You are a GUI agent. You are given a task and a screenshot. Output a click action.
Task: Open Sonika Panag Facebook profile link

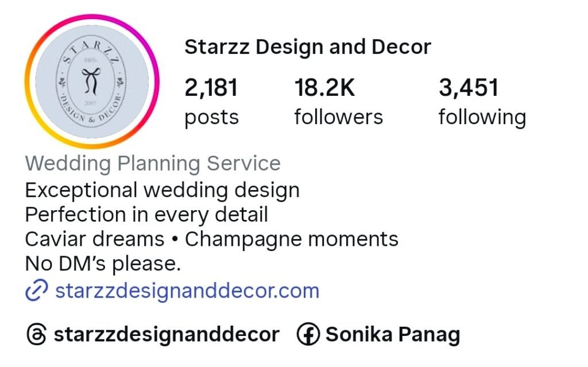(393, 334)
